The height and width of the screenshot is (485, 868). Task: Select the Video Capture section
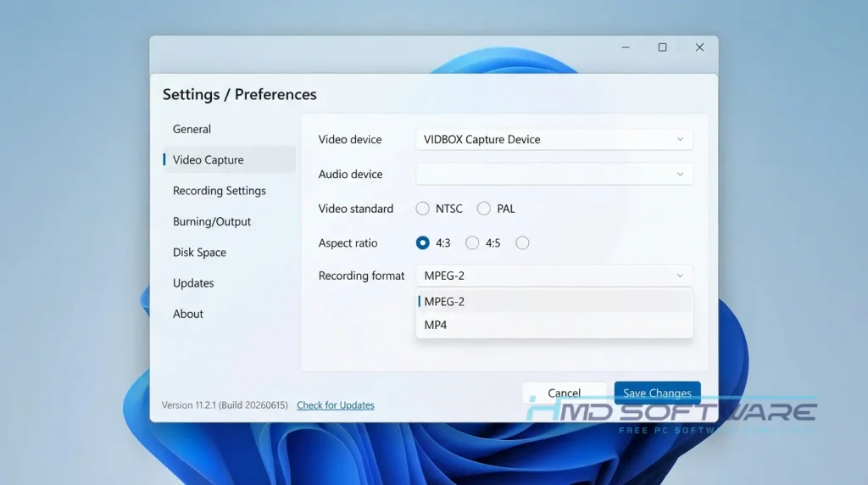(229, 160)
